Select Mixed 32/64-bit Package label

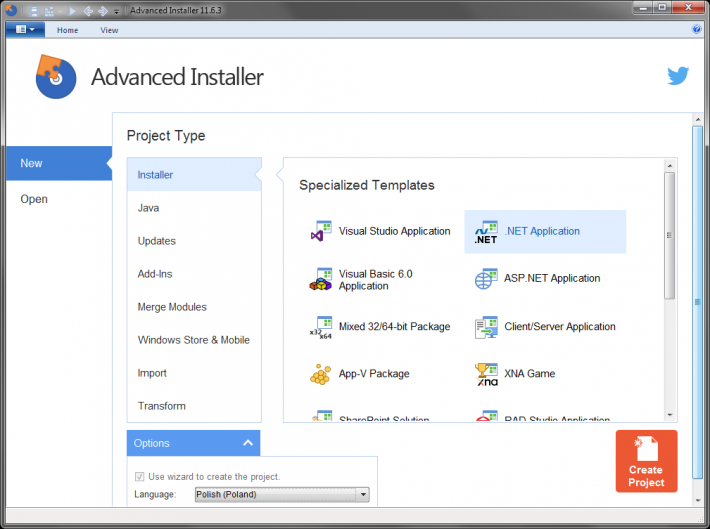tap(394, 327)
